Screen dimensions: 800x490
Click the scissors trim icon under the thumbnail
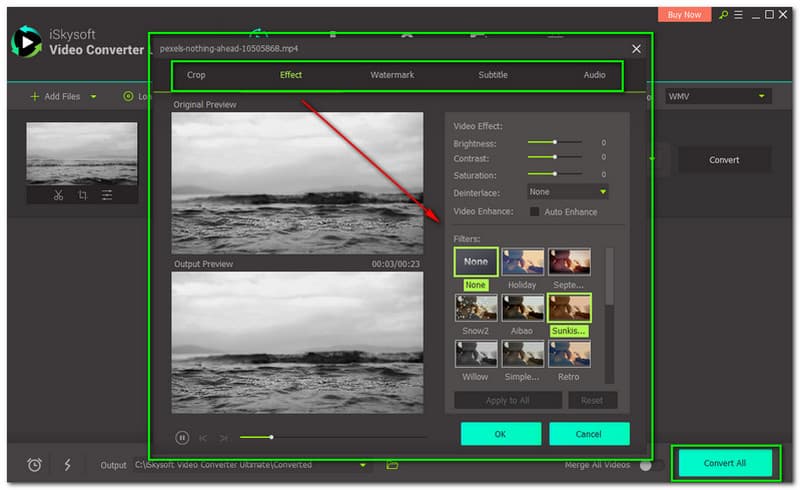pos(59,195)
